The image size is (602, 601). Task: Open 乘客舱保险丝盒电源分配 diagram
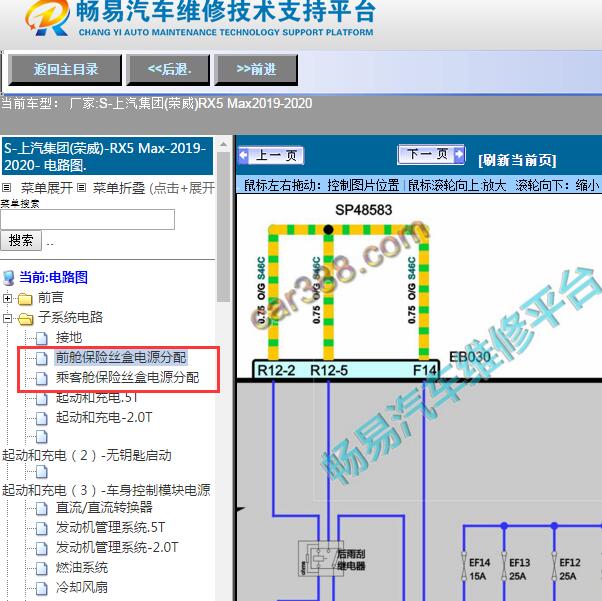(127, 377)
